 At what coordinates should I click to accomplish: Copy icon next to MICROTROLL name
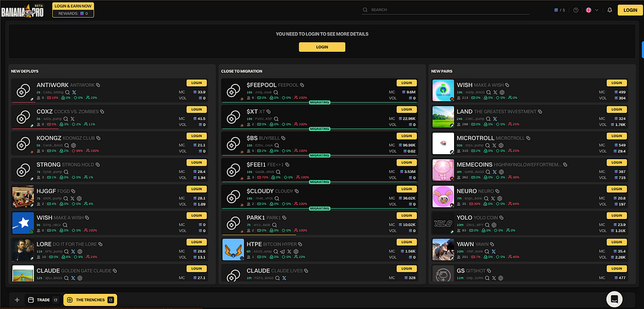coord(528,138)
